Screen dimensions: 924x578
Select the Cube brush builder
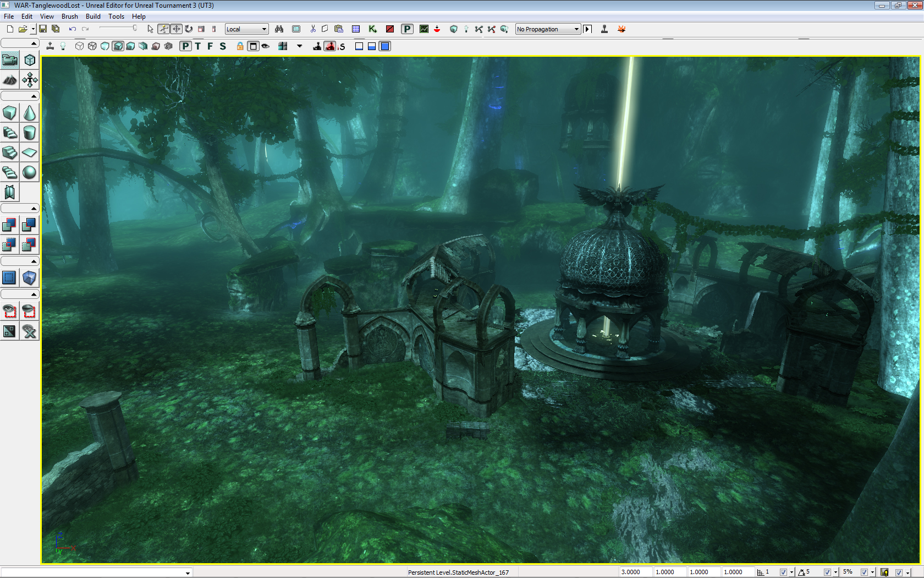pos(10,113)
